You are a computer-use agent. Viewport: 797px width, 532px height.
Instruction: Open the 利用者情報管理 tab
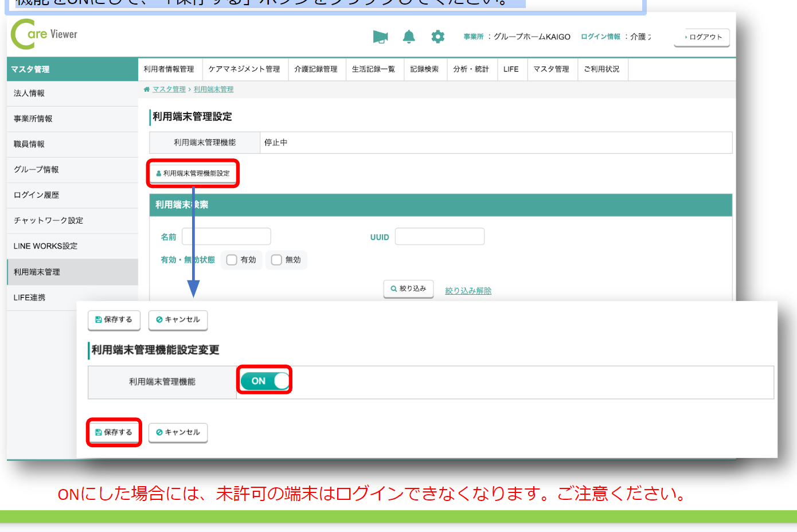pos(169,69)
